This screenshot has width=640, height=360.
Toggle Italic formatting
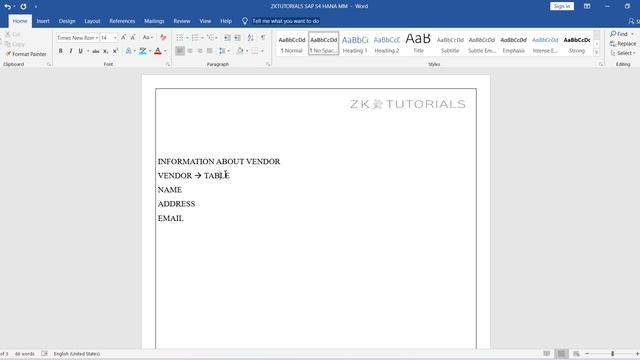71,51
